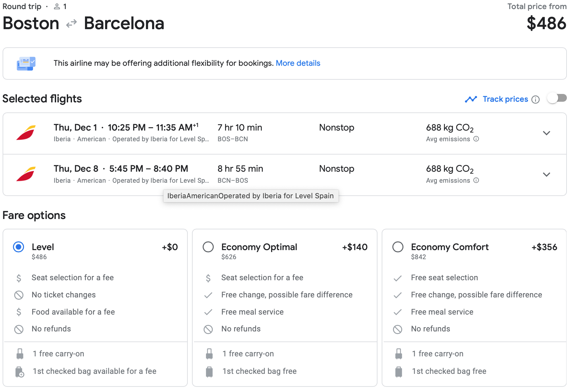This screenshot has width=574, height=392.
Task: Click the Boston–Barcelona round-trip swap arrows icon
Action: (71, 24)
